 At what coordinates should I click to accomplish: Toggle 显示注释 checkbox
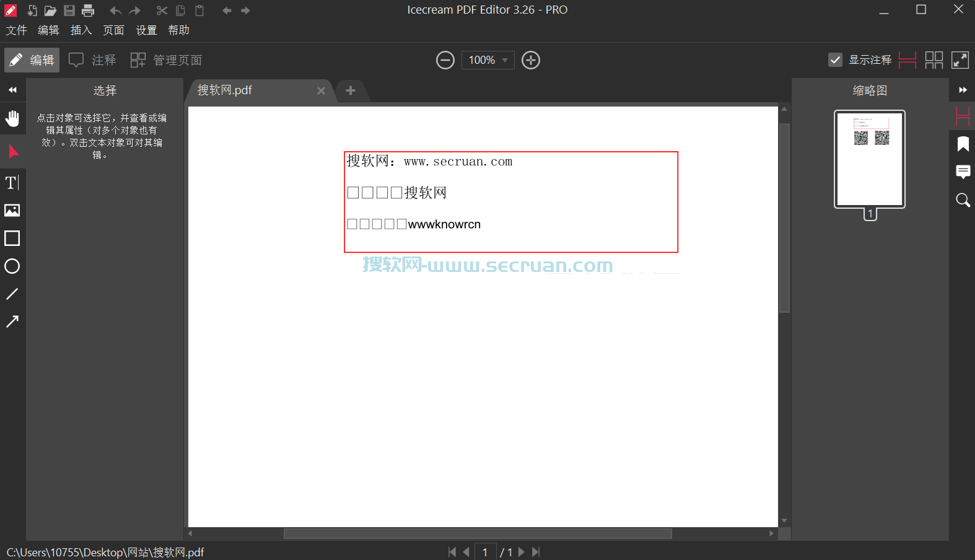tap(835, 60)
